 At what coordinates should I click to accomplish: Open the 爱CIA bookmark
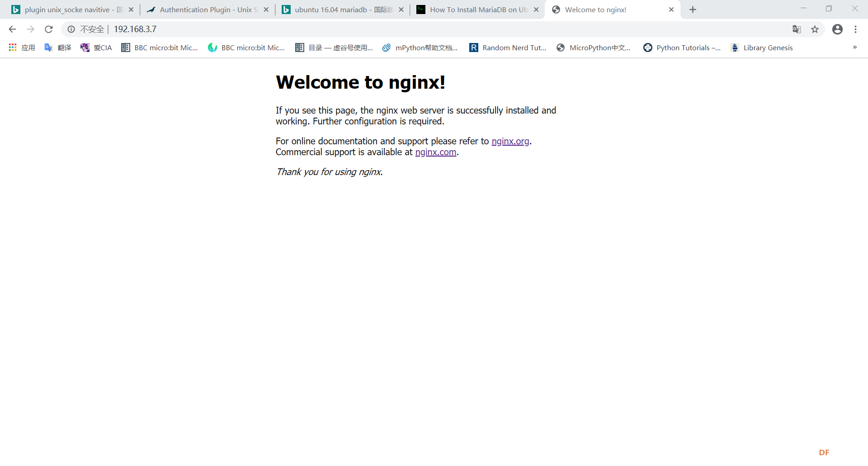(96, 48)
